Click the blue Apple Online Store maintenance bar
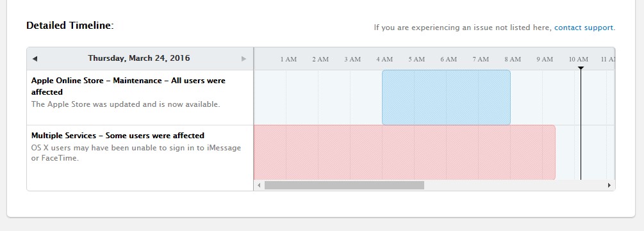The height and width of the screenshot is (231, 644). point(446,97)
